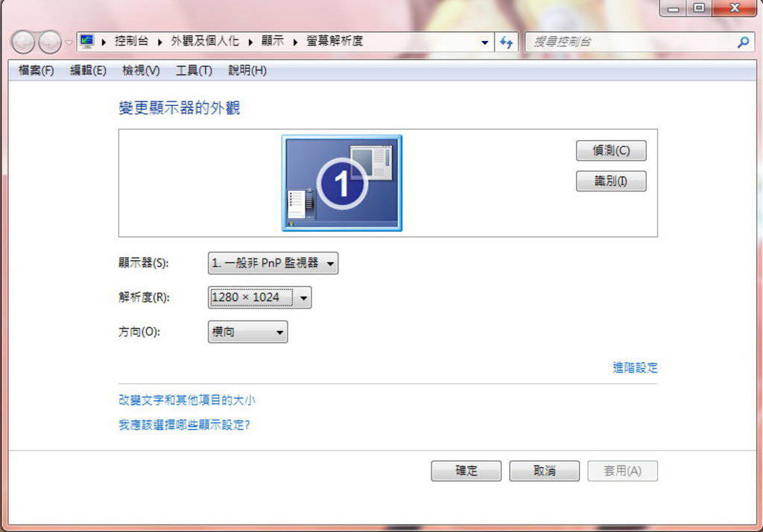763x532 pixels.
Task: Open the 進階設定 advanced settings link
Action: pos(635,367)
